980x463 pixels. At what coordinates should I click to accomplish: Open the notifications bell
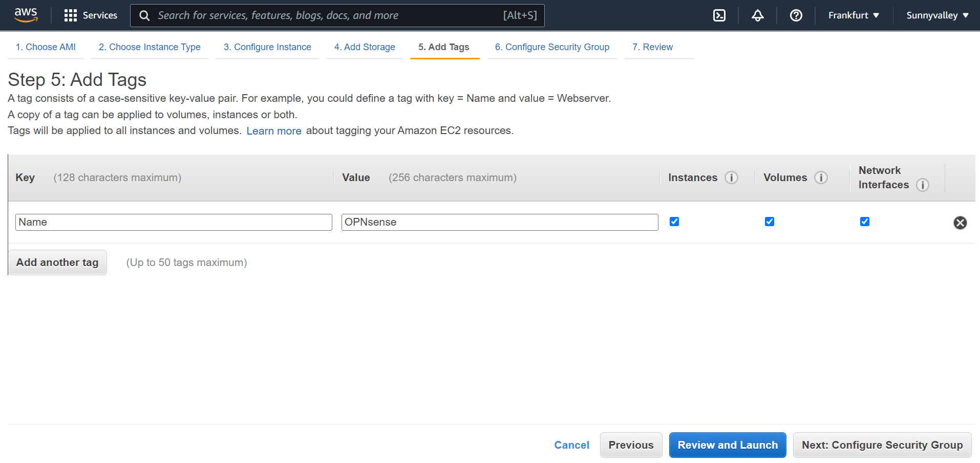coord(757,15)
